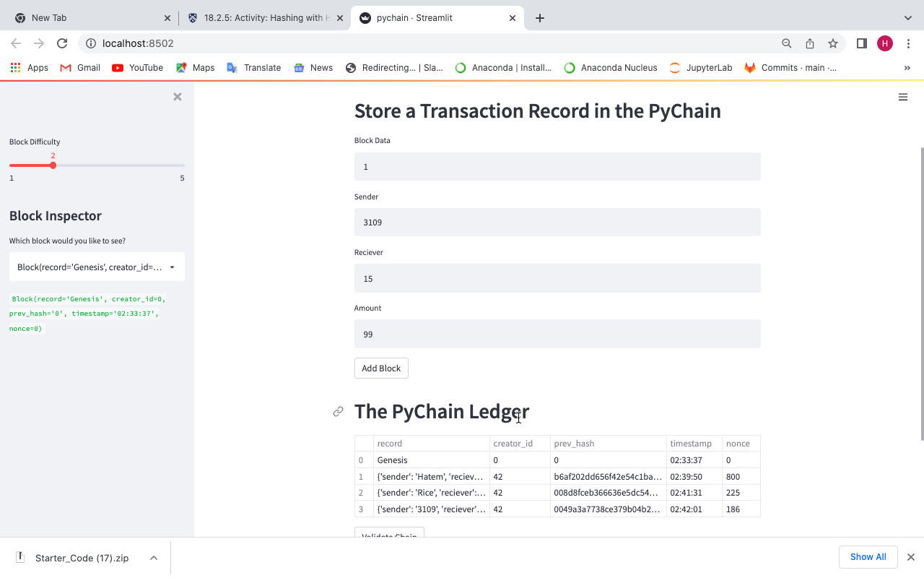
Task: Open Maps bookmark
Action: point(196,67)
